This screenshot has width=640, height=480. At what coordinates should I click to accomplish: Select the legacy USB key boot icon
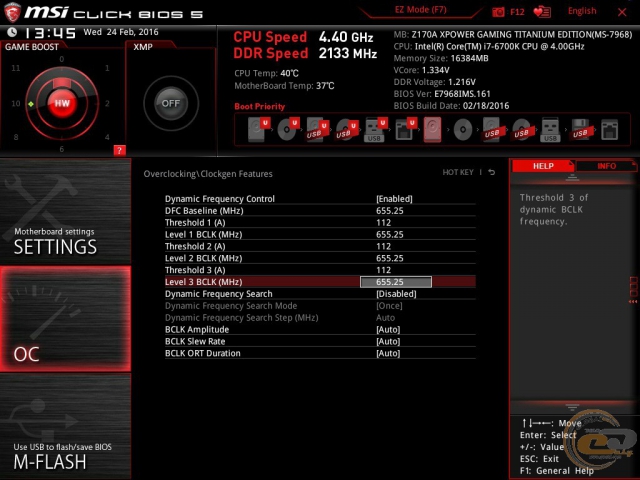(x=550, y=130)
